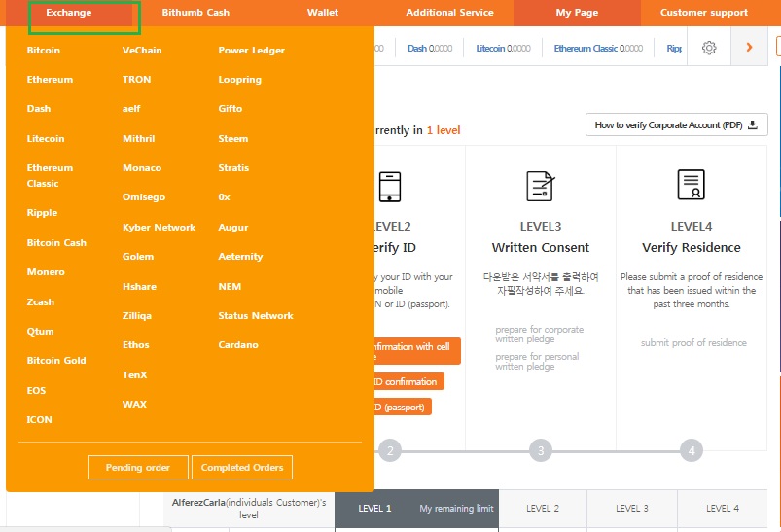Select Stratis in the coin list
Image resolution: width=781 pixels, height=532 pixels.
[x=233, y=168]
